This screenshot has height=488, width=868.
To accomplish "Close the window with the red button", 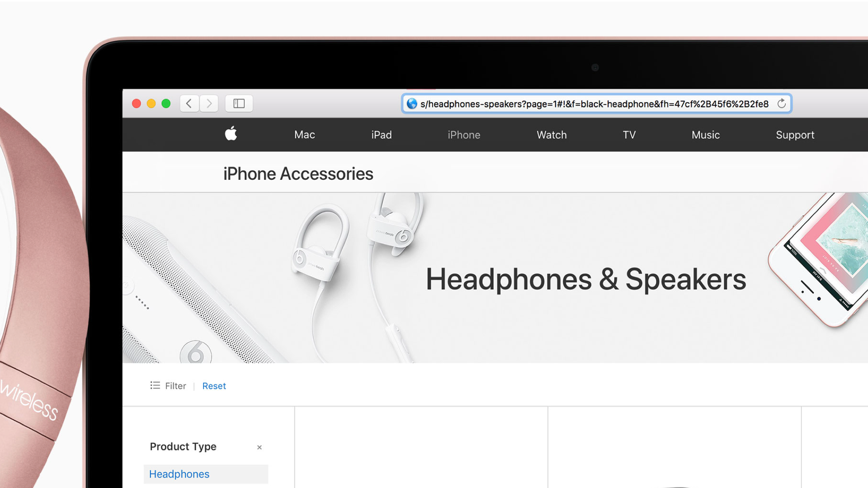I will tap(137, 103).
